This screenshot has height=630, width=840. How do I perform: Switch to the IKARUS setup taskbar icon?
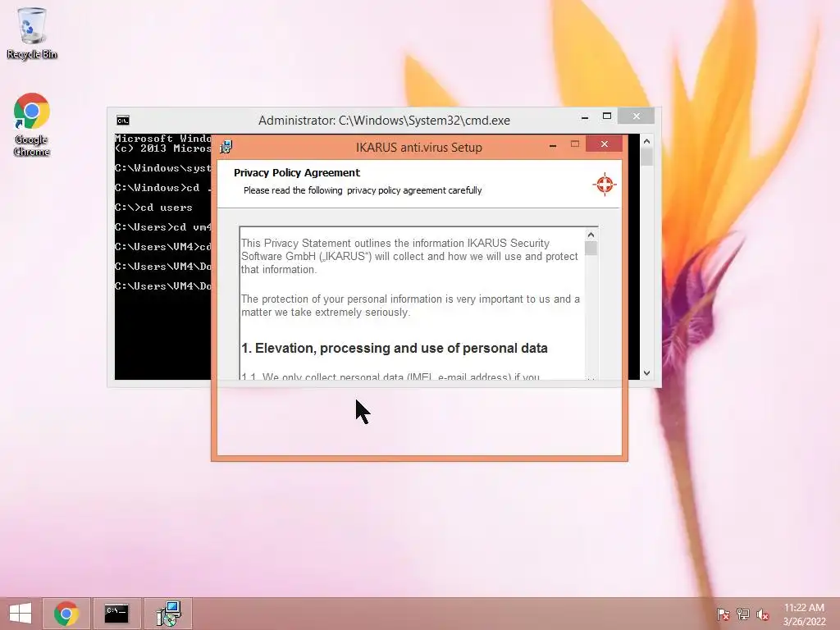point(168,614)
